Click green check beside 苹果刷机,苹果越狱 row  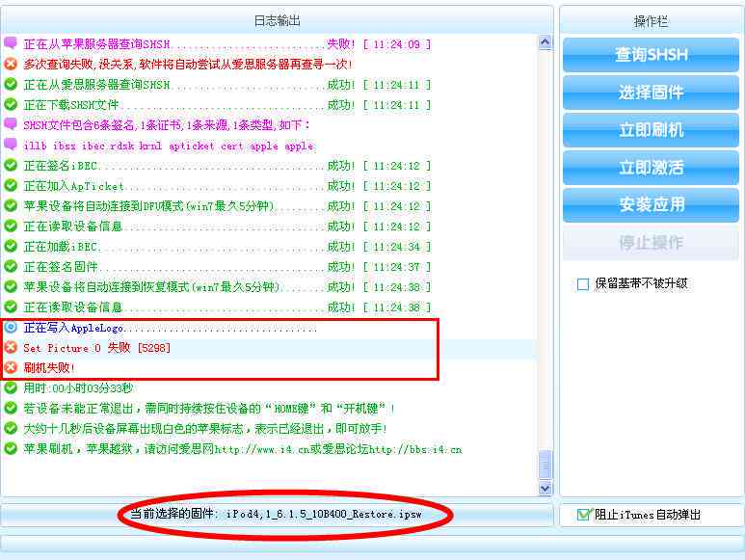click(11, 448)
